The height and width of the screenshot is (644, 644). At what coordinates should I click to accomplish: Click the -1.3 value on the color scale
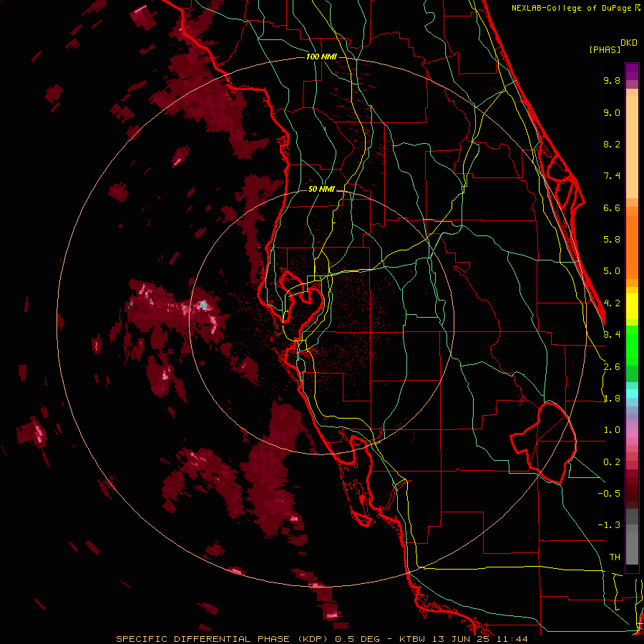pos(609,525)
